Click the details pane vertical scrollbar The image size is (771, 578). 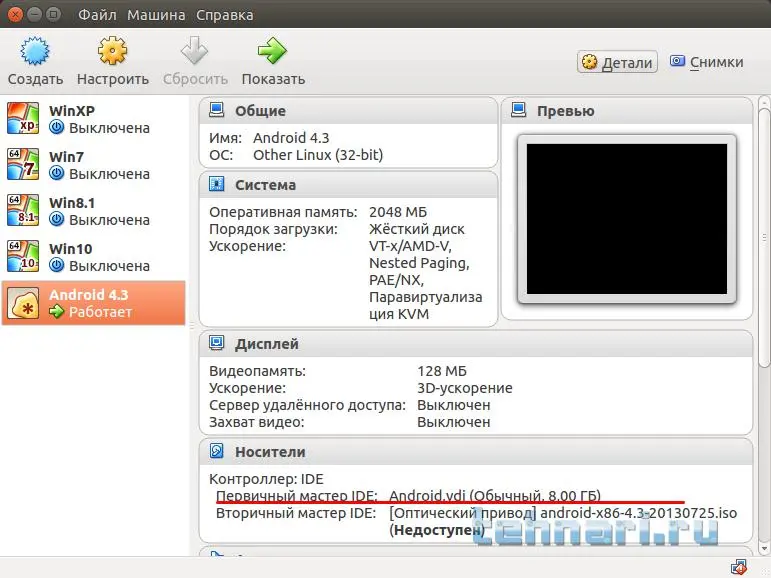[764, 236]
